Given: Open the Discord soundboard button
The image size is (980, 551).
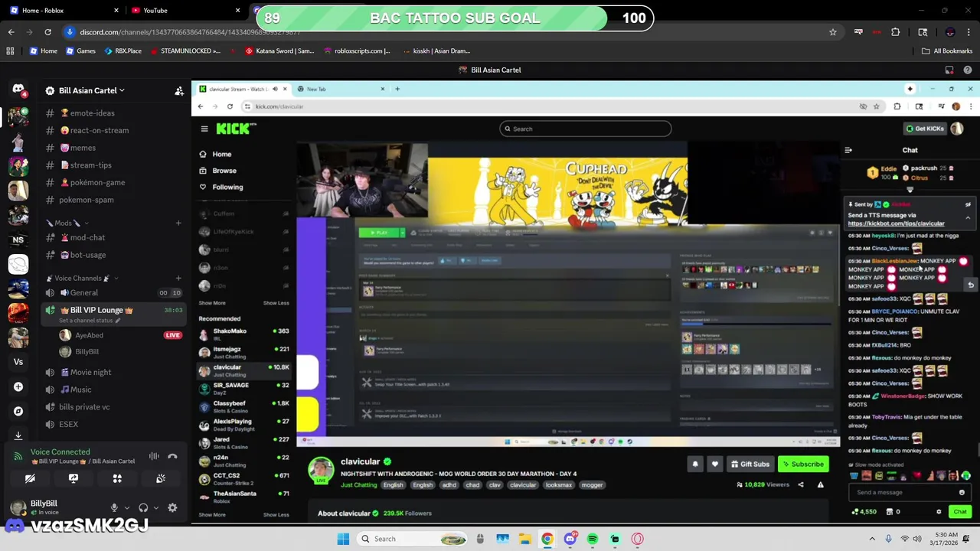Looking at the screenshot, I should 161,478.
